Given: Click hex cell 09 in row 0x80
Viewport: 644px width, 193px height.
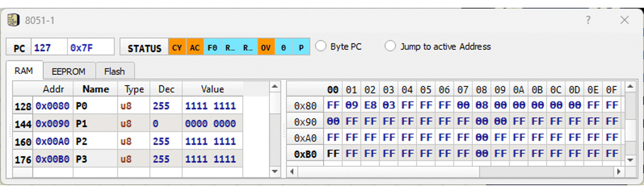Looking at the screenshot, I should (352, 105).
